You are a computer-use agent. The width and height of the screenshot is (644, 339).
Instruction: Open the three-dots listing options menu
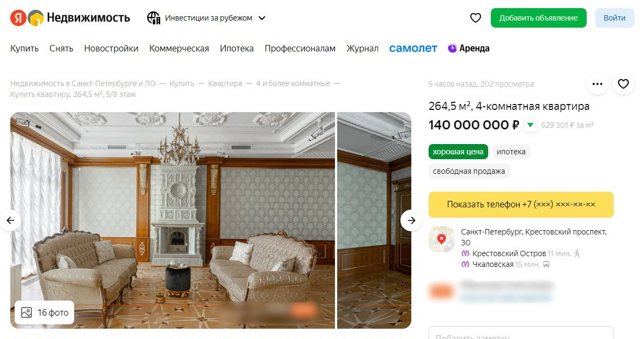[597, 84]
